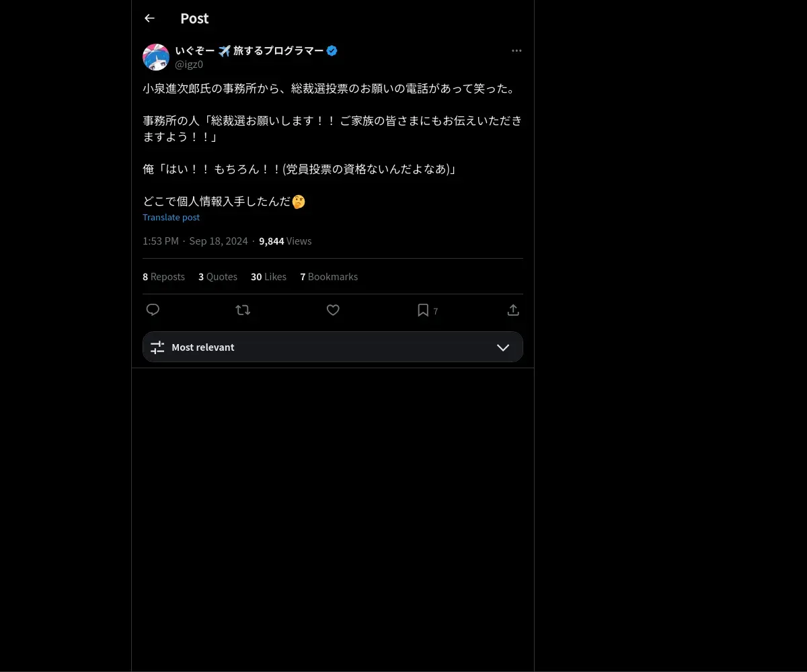The image size is (807, 672).
Task: Click the Translate post link
Action: (171, 217)
